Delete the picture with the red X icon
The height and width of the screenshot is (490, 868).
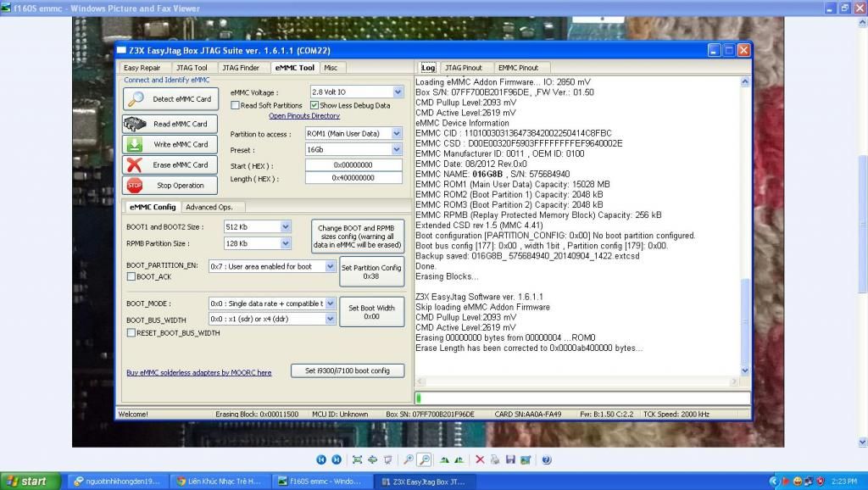click(x=480, y=459)
